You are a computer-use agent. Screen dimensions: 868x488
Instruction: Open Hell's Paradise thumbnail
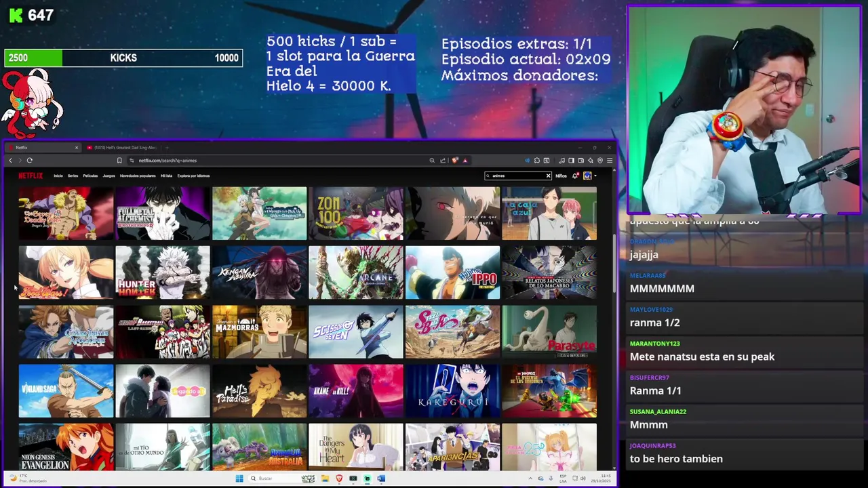click(x=259, y=391)
